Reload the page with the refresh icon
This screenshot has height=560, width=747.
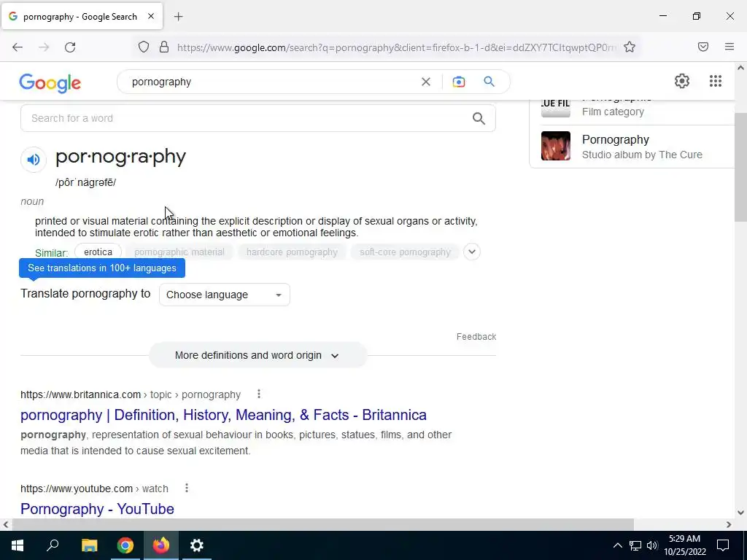70,47
